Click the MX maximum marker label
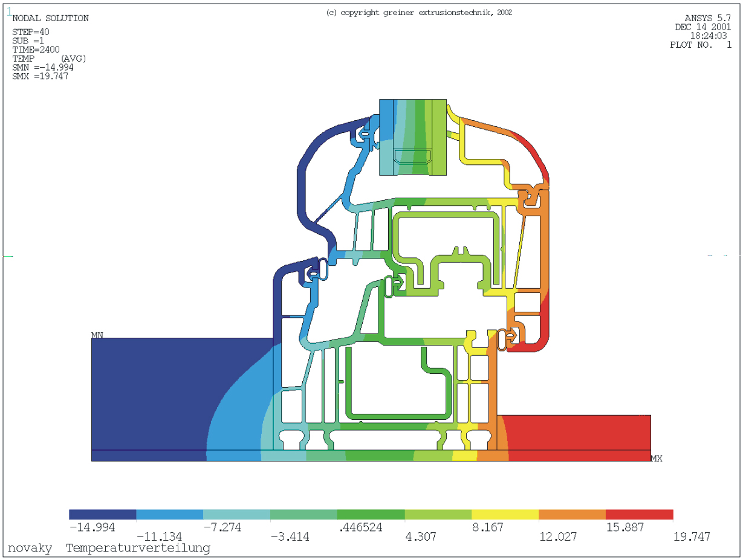 [x=657, y=459]
